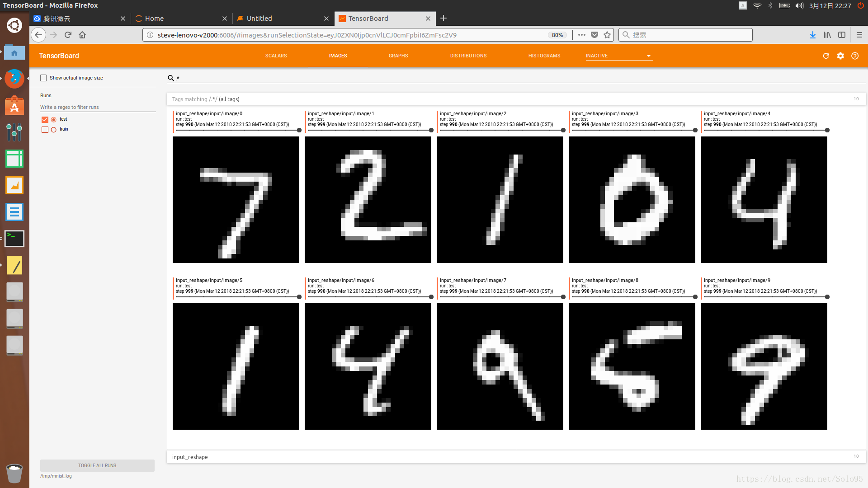Image resolution: width=868 pixels, height=488 pixels.
Task: Click the settings gear icon in TensorBoard
Action: pos(840,56)
